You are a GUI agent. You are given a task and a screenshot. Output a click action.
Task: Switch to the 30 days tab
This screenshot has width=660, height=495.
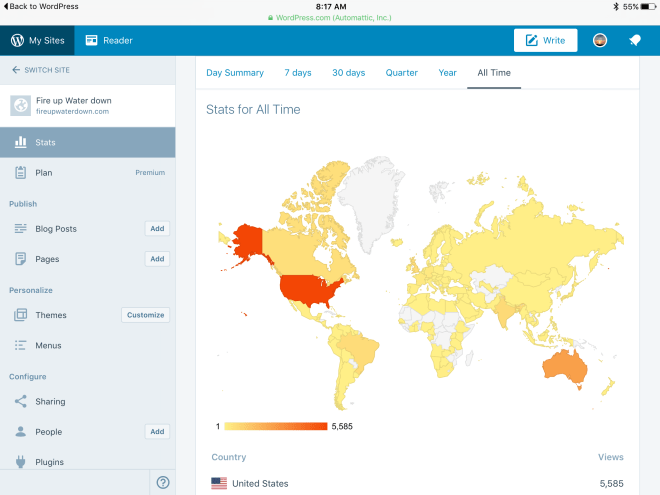coord(349,73)
